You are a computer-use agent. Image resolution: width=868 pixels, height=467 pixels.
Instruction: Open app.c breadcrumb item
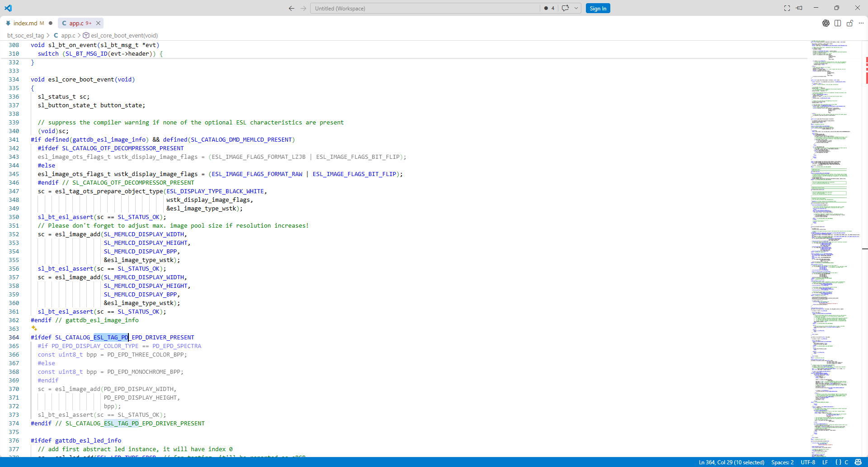(65, 35)
